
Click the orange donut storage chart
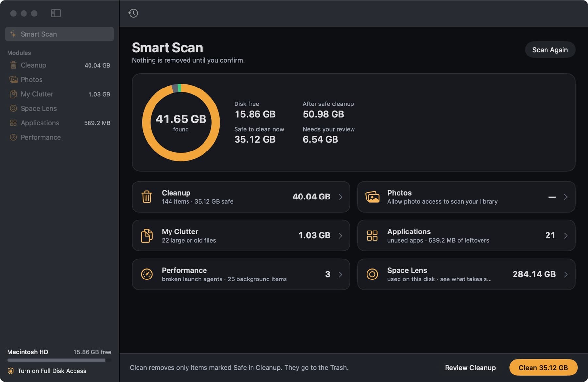click(181, 122)
